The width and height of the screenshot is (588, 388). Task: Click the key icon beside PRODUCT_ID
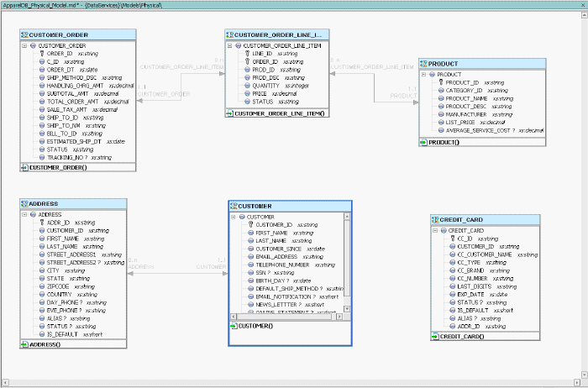tap(441, 82)
